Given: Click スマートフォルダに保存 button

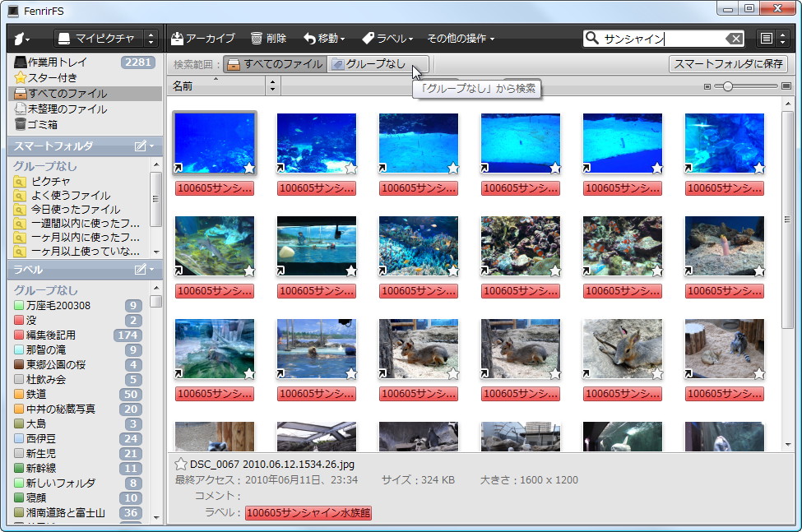Looking at the screenshot, I should [x=728, y=64].
